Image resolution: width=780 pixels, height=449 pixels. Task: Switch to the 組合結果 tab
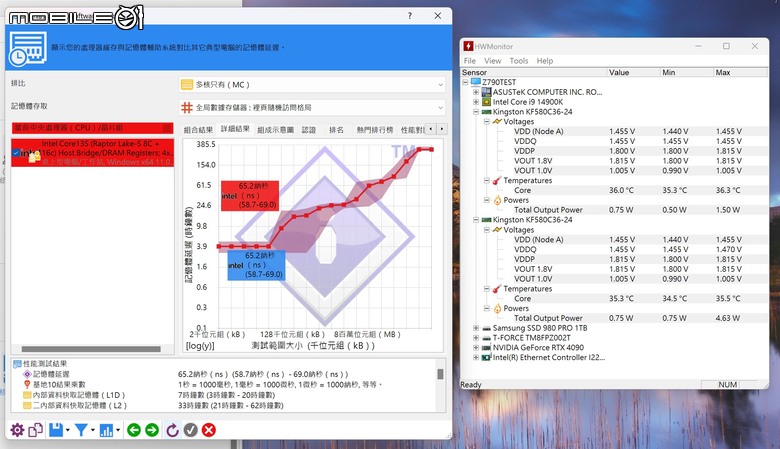198,130
